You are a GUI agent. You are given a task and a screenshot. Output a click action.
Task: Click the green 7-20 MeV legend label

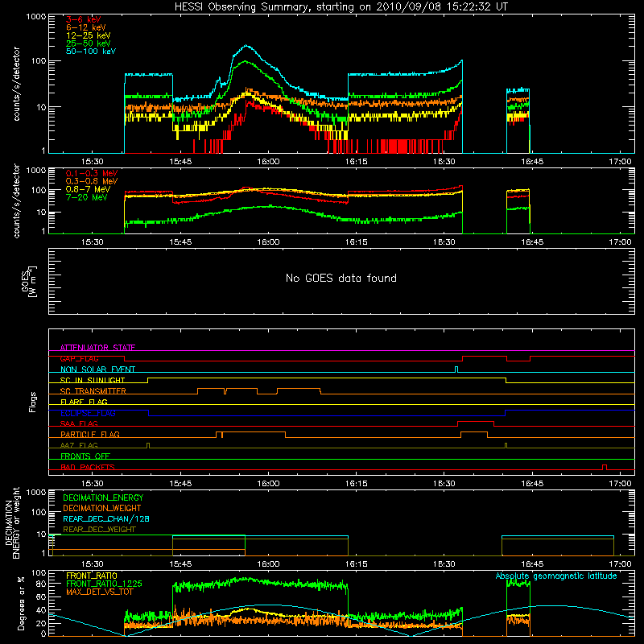point(87,197)
